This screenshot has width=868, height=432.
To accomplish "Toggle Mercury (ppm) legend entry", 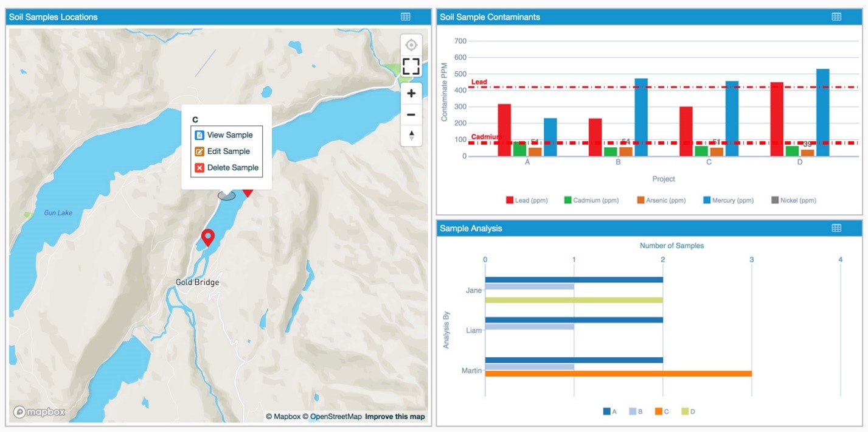I will click(728, 200).
